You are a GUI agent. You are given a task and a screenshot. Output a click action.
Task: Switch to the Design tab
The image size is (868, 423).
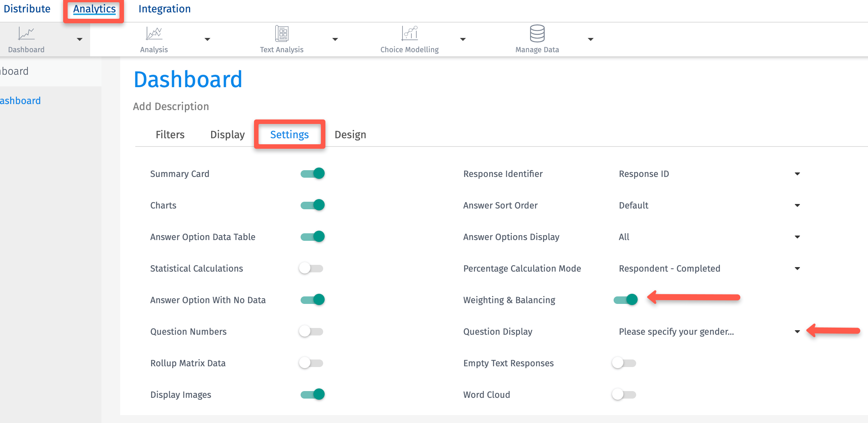pyautogui.click(x=350, y=135)
